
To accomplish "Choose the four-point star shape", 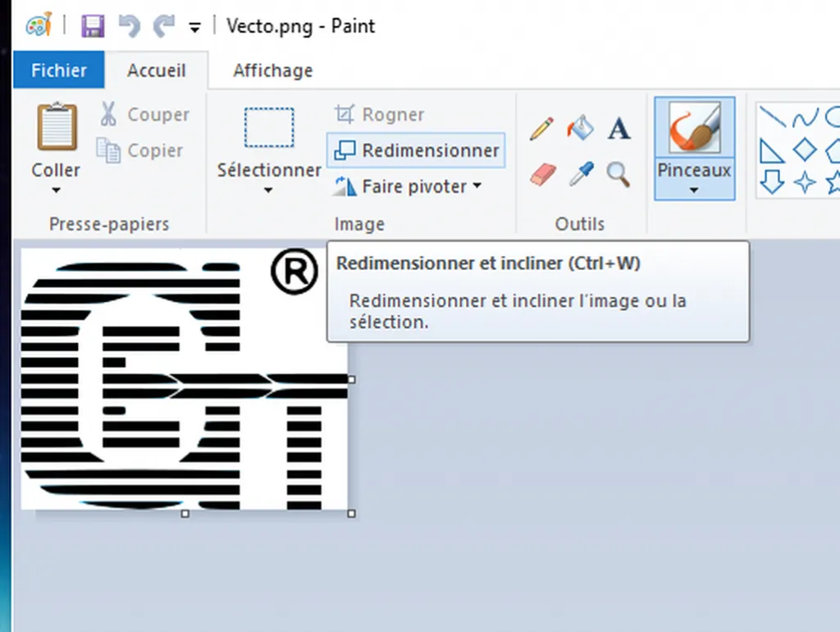I will click(805, 182).
